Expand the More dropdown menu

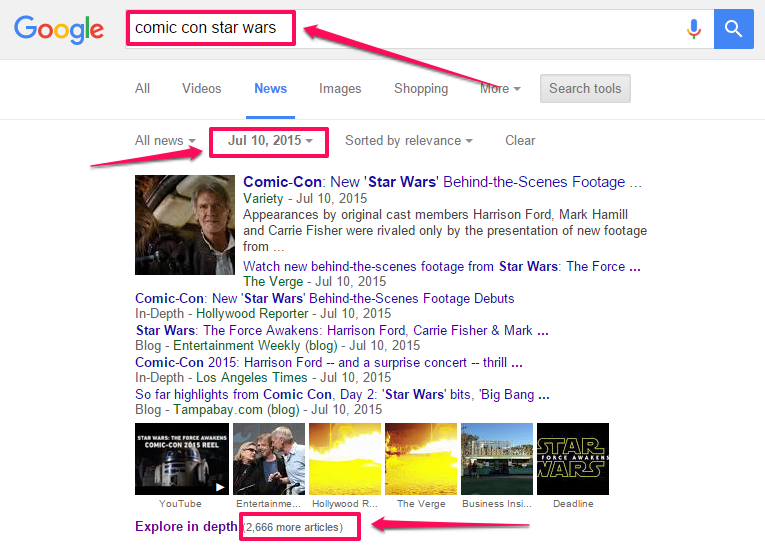point(500,88)
